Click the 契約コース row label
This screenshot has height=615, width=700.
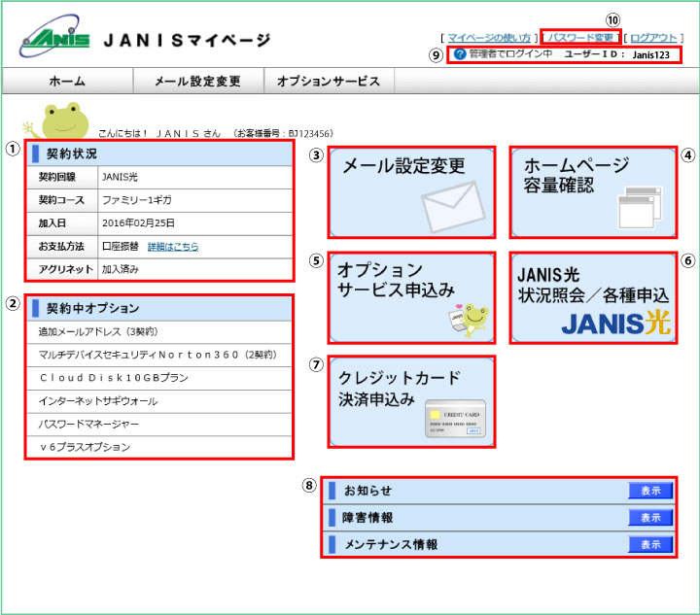point(61,200)
